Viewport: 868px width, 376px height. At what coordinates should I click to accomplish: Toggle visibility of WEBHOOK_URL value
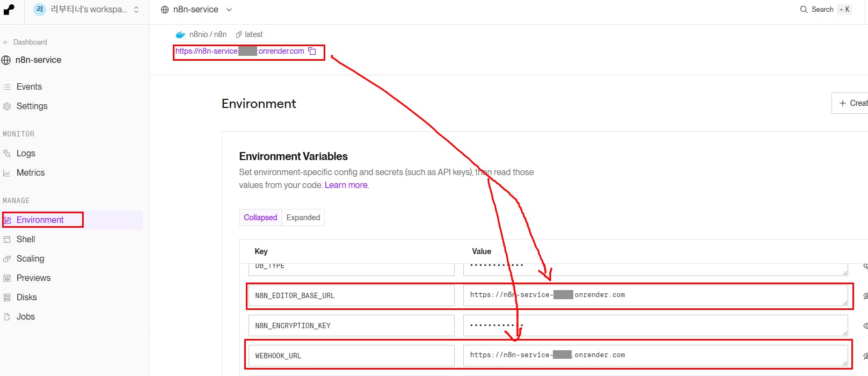pyautogui.click(x=865, y=356)
